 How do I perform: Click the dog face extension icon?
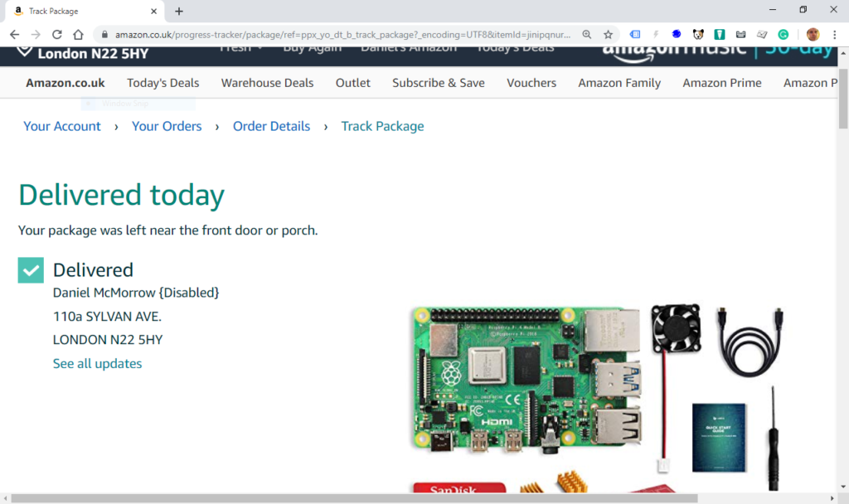click(x=698, y=35)
